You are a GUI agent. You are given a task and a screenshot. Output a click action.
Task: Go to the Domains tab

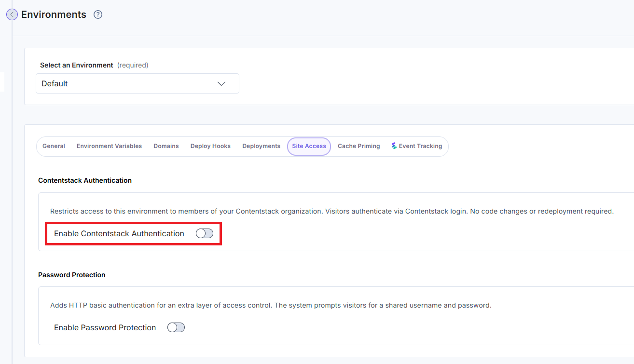166,146
